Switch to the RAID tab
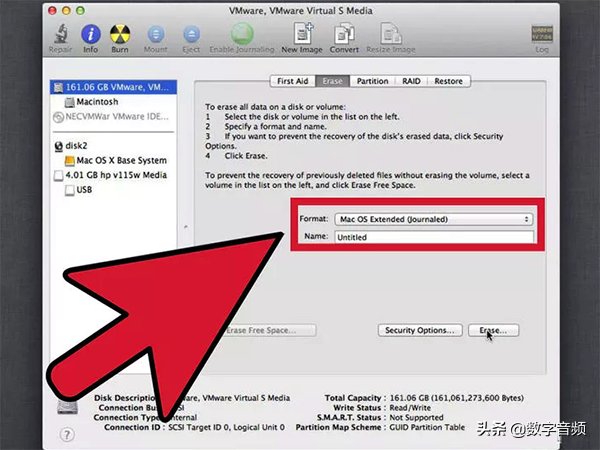Image resolution: width=600 pixels, height=450 pixels. click(411, 81)
